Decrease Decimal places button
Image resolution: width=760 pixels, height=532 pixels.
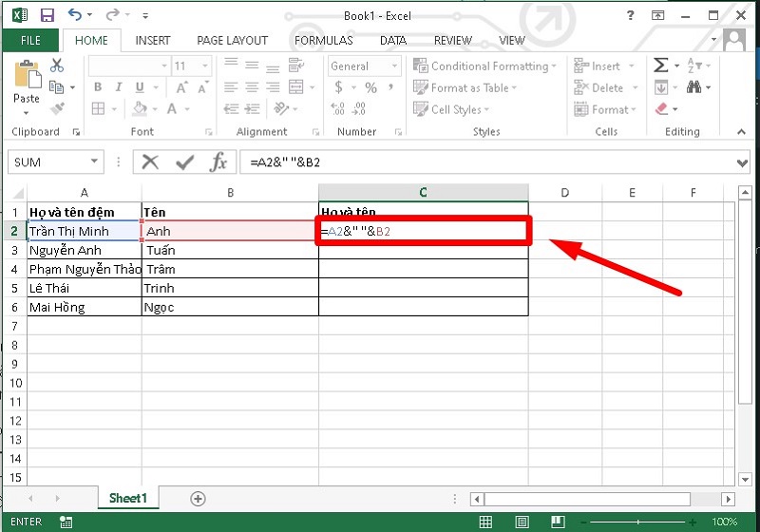[359, 108]
